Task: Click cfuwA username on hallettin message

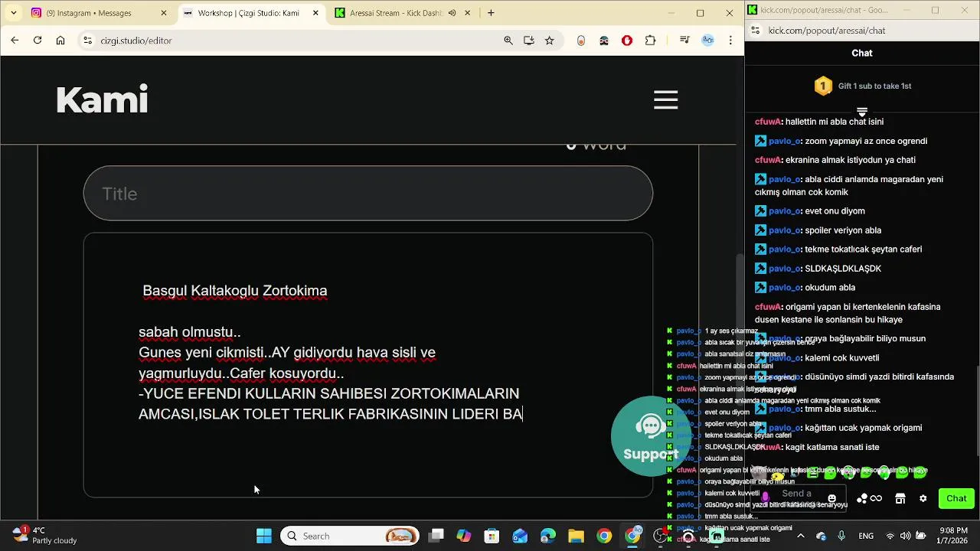Action: pos(768,122)
